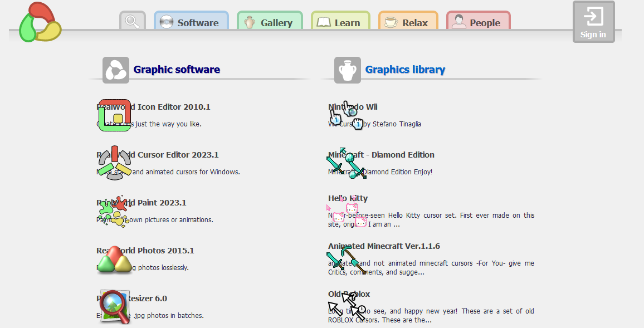Click the RealWorld Cursor Editor app icon

click(115, 163)
